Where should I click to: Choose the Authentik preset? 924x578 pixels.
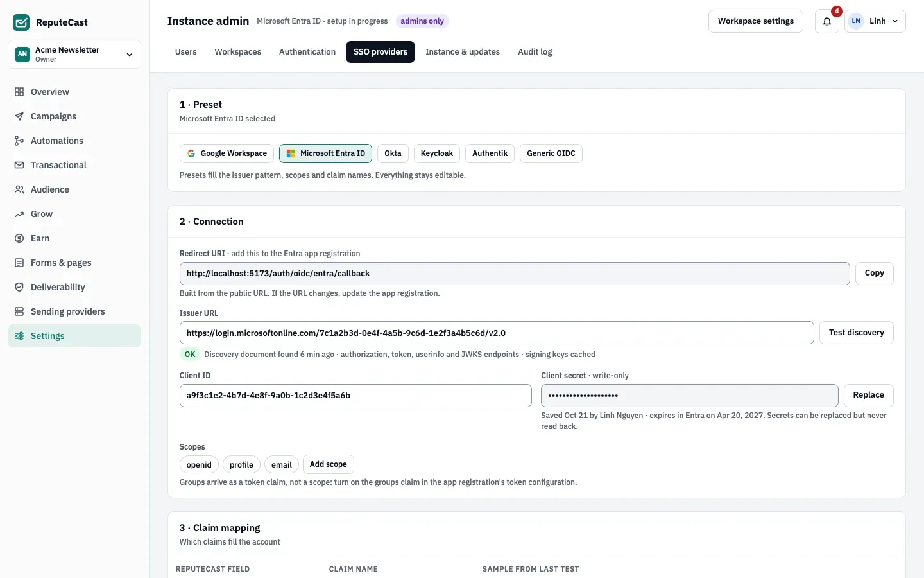click(x=490, y=153)
